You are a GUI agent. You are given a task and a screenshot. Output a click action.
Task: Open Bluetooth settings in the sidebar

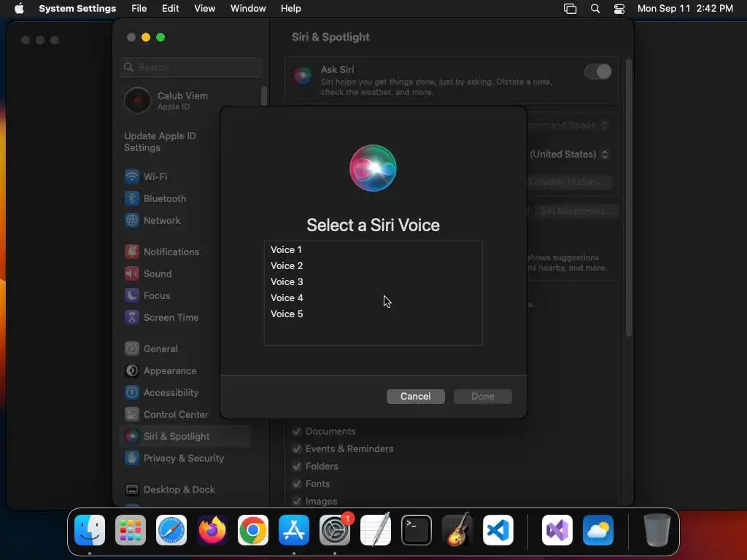[155, 198]
